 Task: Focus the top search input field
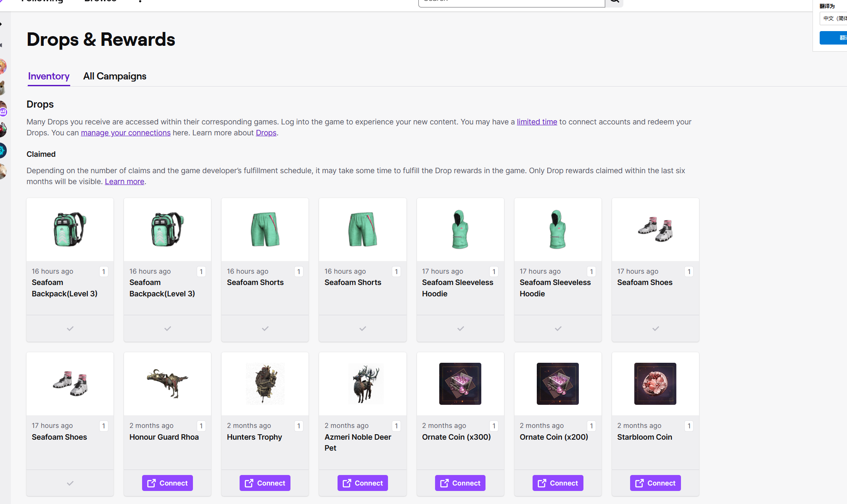(511, 2)
